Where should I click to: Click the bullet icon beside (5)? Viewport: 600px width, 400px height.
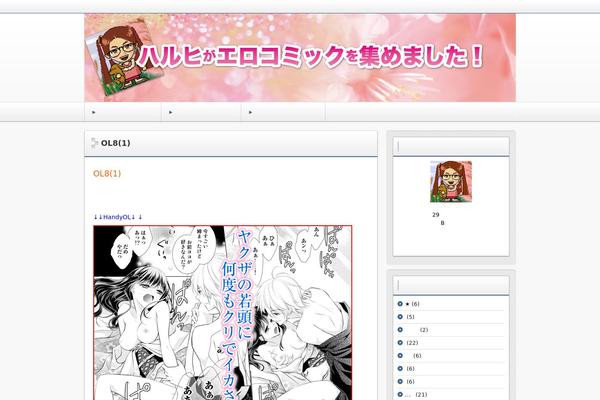(x=400, y=317)
